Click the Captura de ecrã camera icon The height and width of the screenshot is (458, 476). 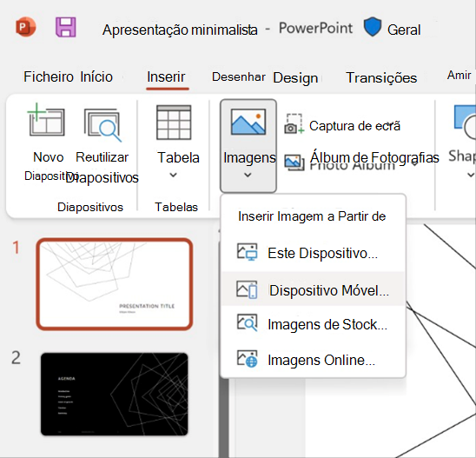(x=294, y=123)
